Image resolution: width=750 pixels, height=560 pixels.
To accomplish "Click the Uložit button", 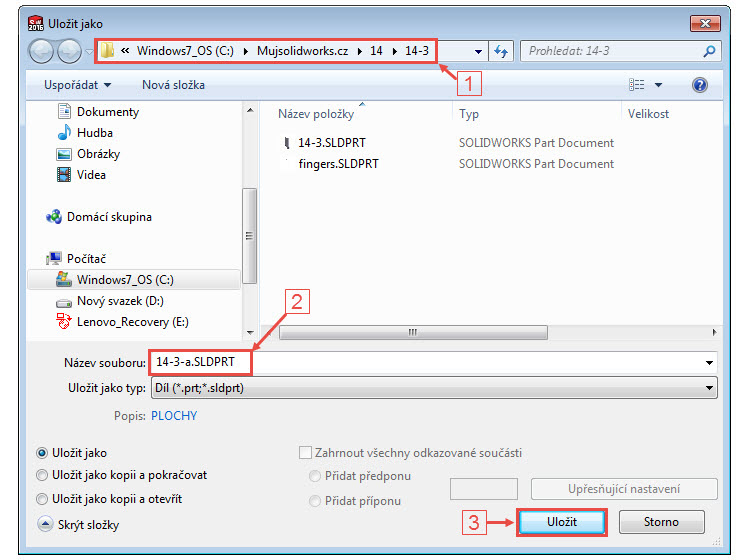I will coord(562,522).
